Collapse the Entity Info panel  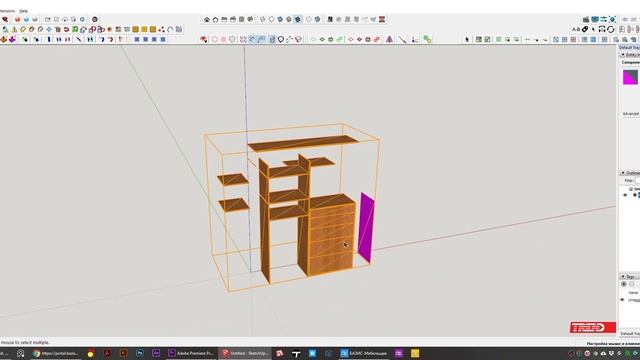coord(623,55)
